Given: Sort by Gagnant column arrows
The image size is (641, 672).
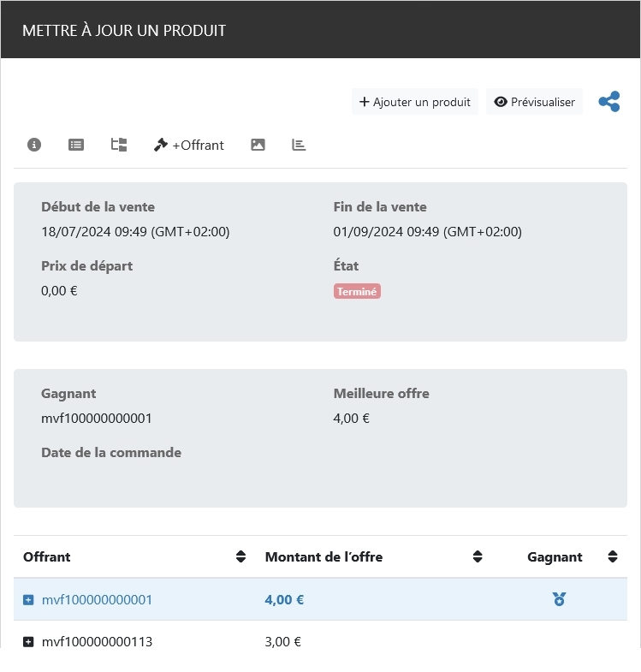Looking at the screenshot, I should (613, 556).
